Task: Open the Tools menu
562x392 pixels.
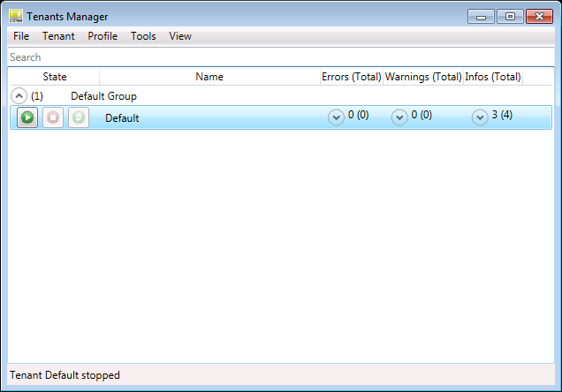Action: click(143, 36)
